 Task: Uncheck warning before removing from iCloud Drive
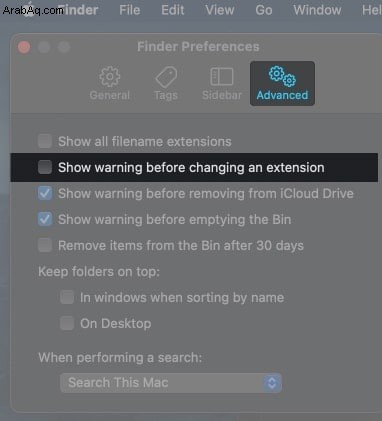tap(45, 193)
